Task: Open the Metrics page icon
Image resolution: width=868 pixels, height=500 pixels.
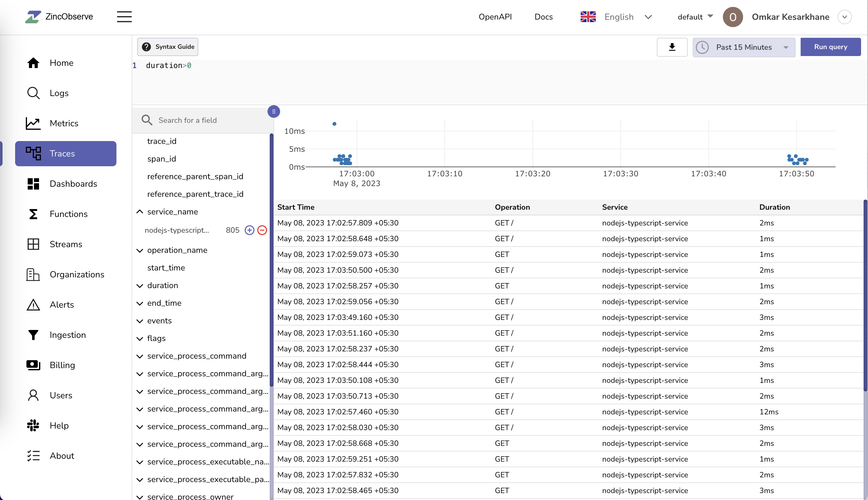Action: (33, 123)
